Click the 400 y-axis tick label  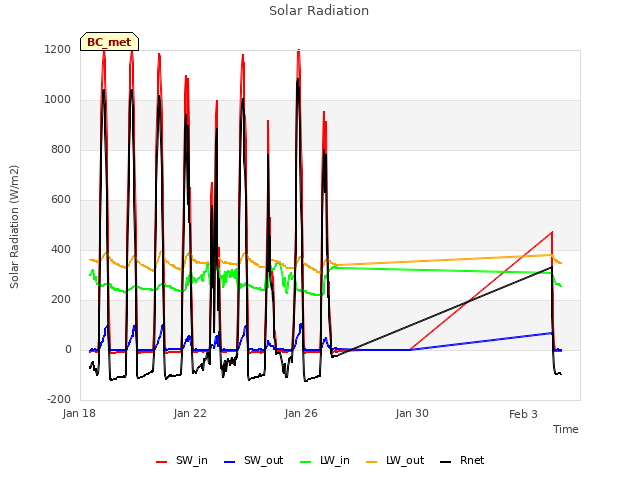[61, 250]
